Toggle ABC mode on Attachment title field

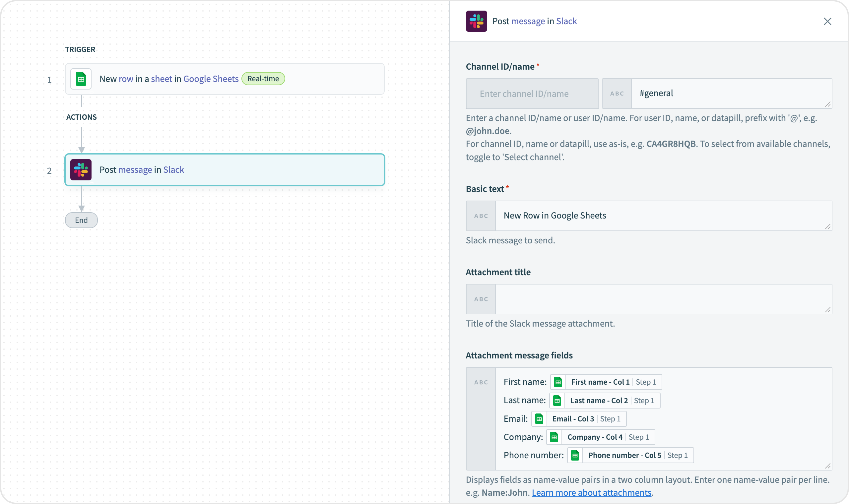(x=481, y=299)
